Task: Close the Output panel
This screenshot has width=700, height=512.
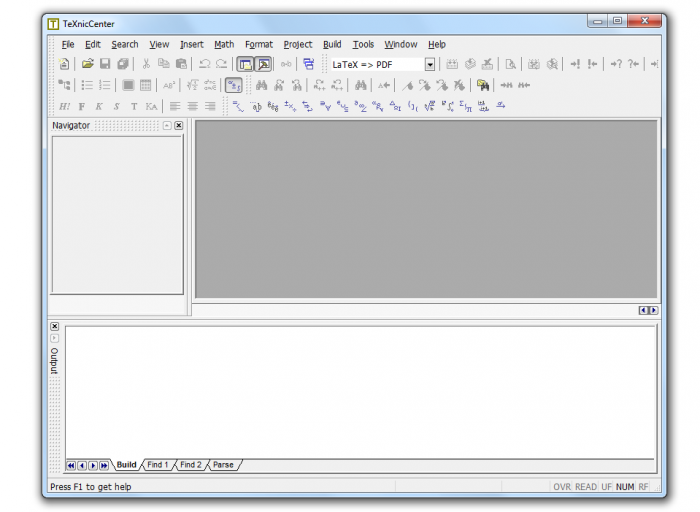Action: tap(54, 326)
